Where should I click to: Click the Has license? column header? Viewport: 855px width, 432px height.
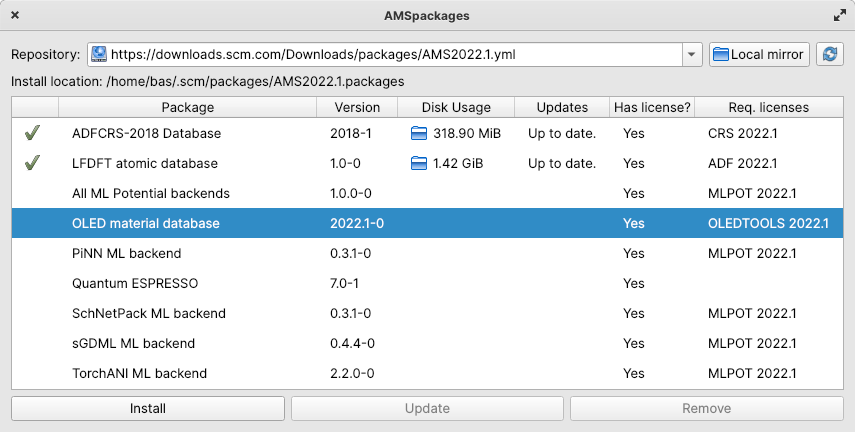click(x=651, y=107)
